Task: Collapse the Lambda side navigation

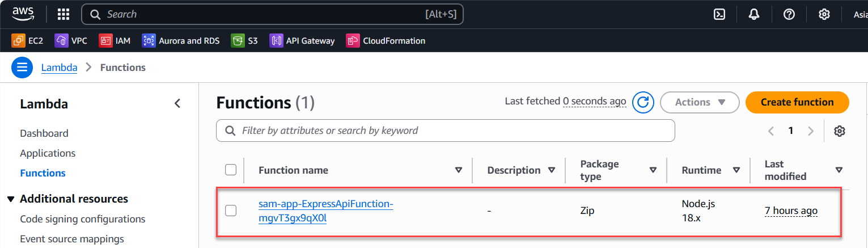Action: click(177, 103)
